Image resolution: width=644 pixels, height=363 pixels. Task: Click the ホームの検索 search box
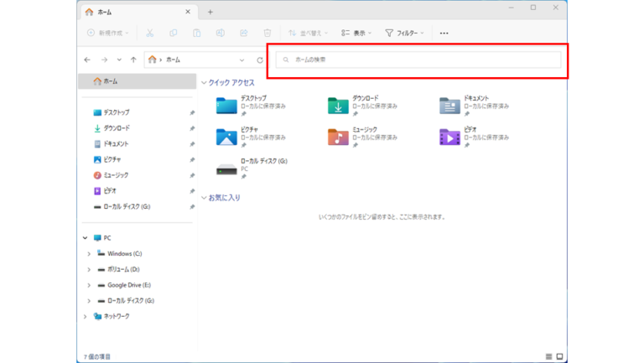tap(419, 60)
